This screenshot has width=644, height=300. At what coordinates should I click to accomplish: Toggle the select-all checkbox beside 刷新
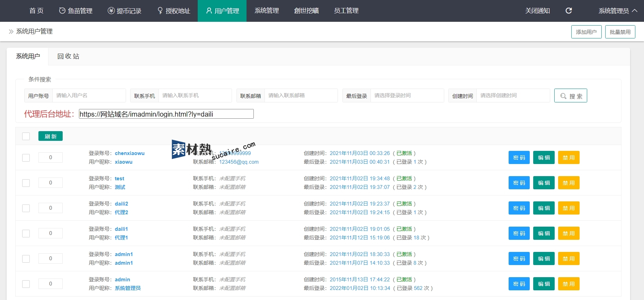[26, 136]
